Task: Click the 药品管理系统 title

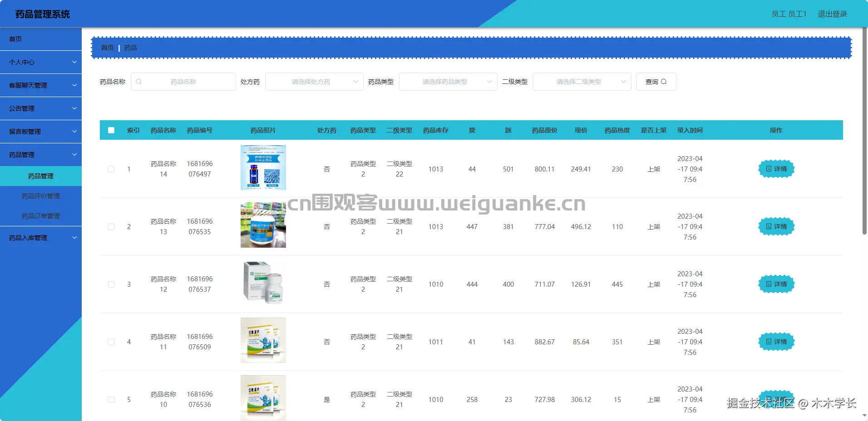Action: 43,14
